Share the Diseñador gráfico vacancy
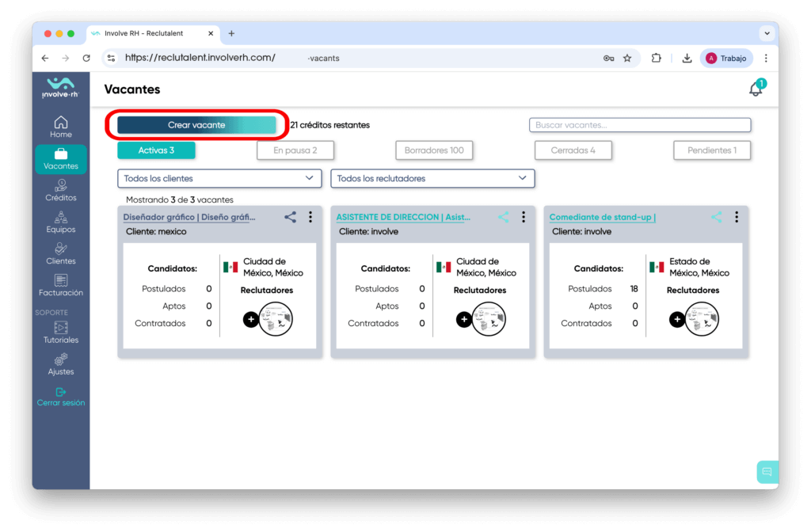 [291, 217]
